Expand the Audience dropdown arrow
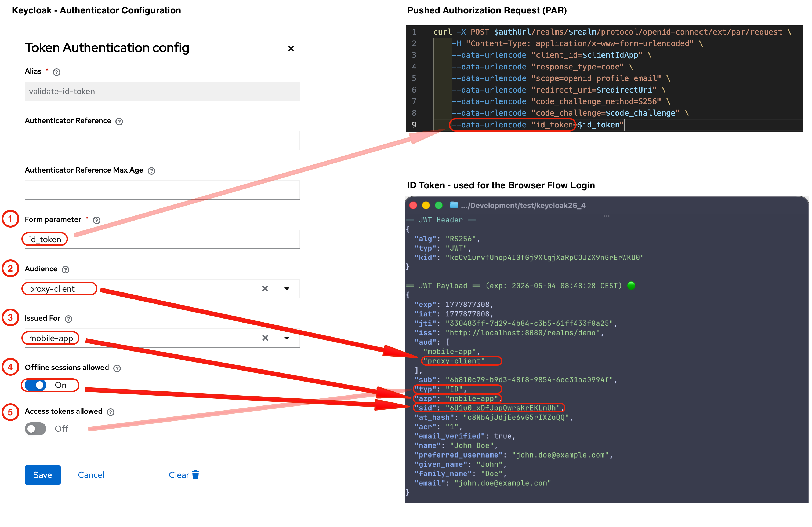This screenshot has width=812, height=527. 287,289
